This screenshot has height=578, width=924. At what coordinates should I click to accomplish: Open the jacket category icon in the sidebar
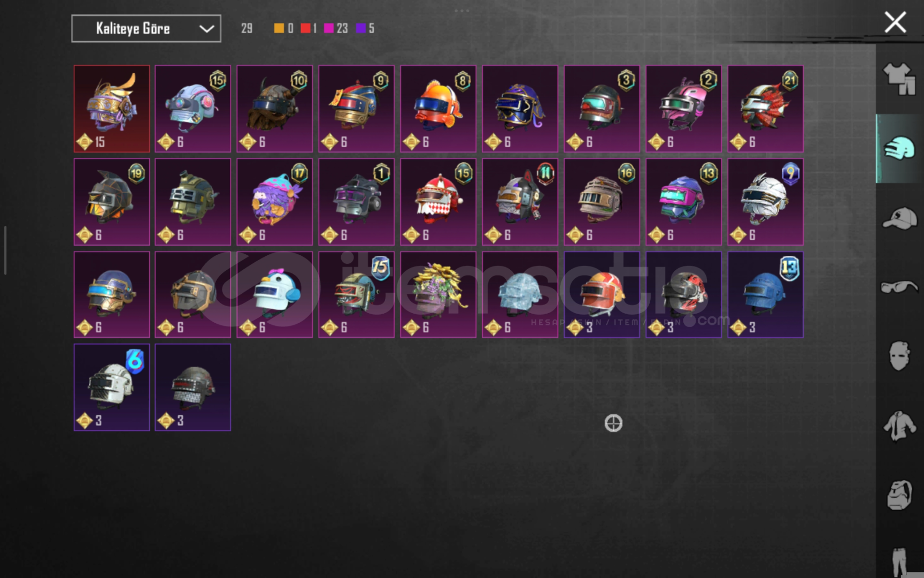click(899, 426)
